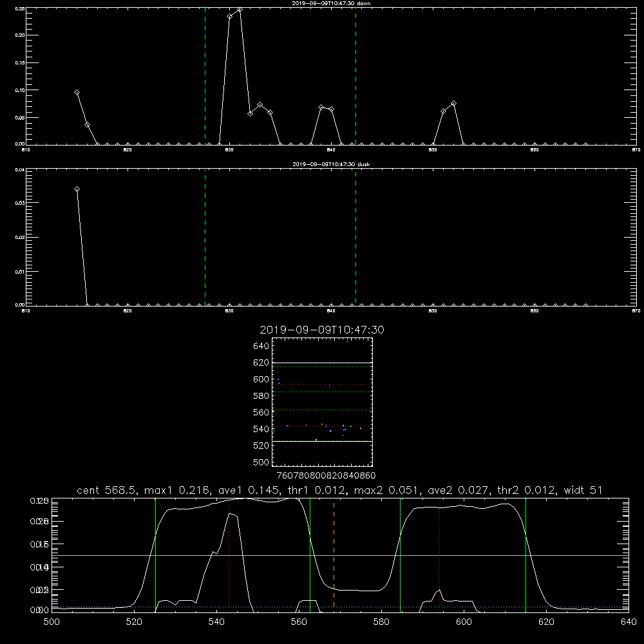Click the x-axis label 500 of the bottom plot

pos(52,622)
